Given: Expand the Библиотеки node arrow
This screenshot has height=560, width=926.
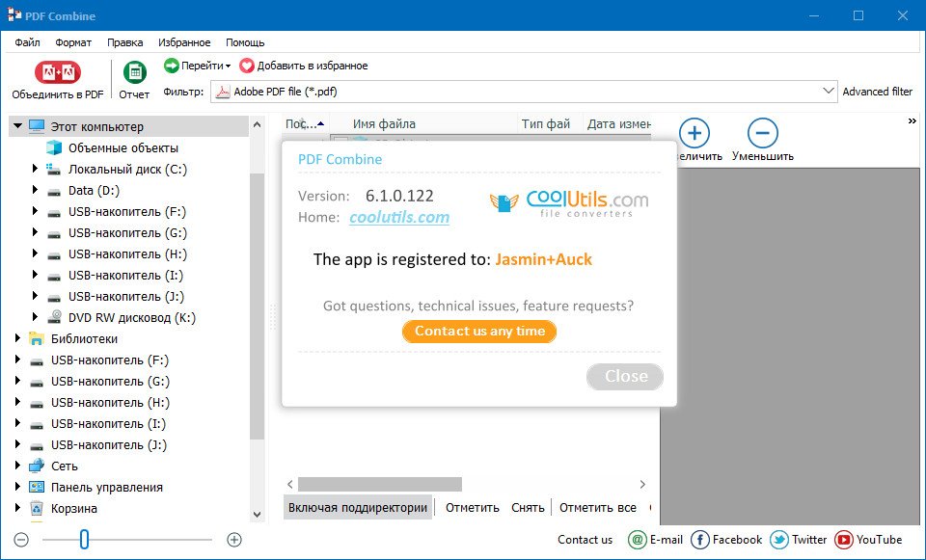Looking at the screenshot, I should [17, 338].
